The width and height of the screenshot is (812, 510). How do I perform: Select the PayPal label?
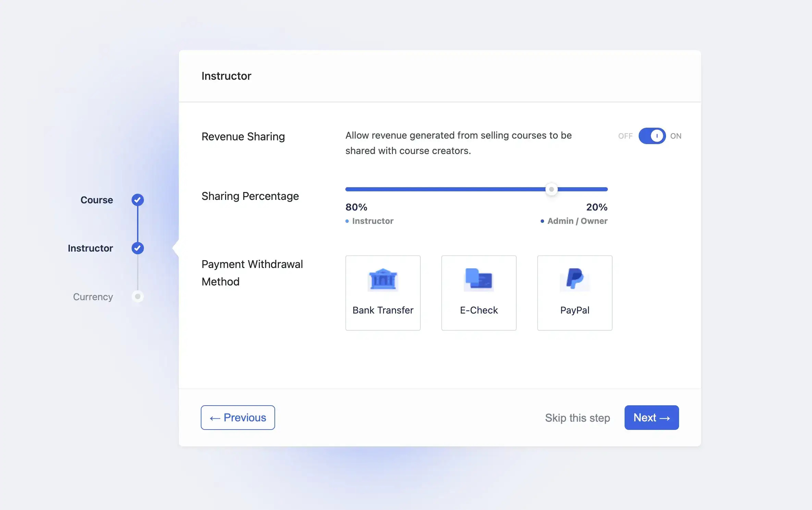pyautogui.click(x=575, y=310)
